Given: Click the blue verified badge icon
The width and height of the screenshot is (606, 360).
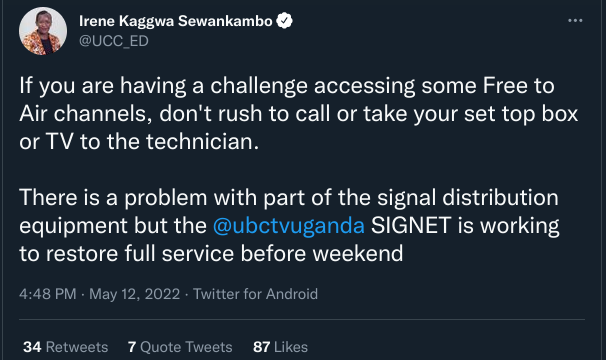Looking at the screenshot, I should 284,21.
